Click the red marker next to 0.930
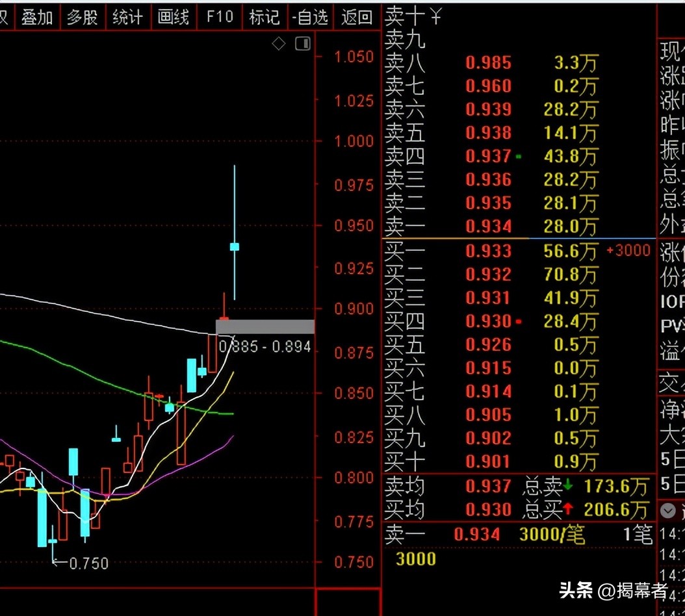Screen dimensions: 685x616 518,322
